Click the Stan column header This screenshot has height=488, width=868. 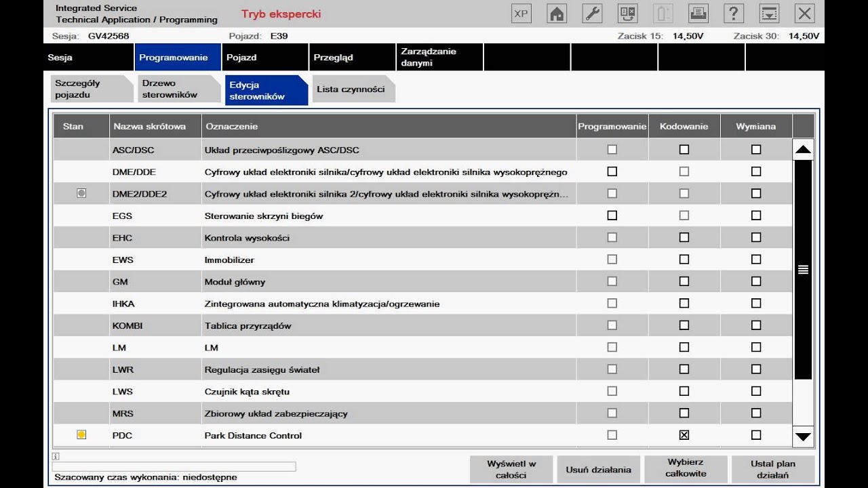81,126
